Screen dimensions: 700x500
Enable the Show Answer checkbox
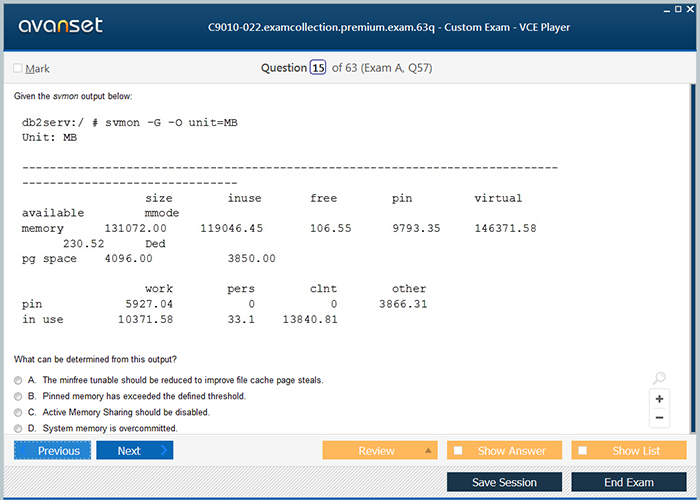pos(458,451)
